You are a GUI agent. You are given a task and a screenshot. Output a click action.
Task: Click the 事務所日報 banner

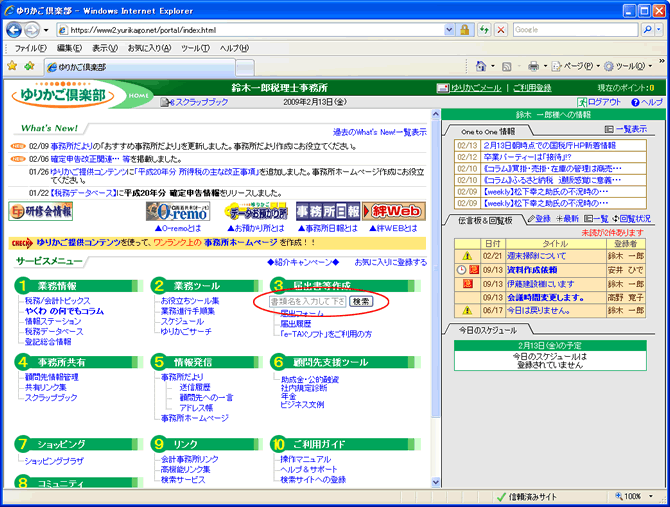click(328, 211)
